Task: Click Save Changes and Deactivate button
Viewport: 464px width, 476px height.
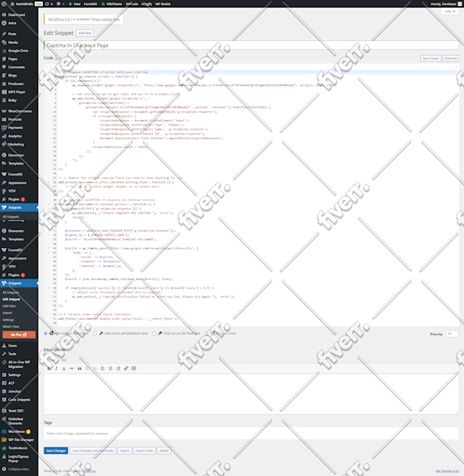Action: pos(93,451)
